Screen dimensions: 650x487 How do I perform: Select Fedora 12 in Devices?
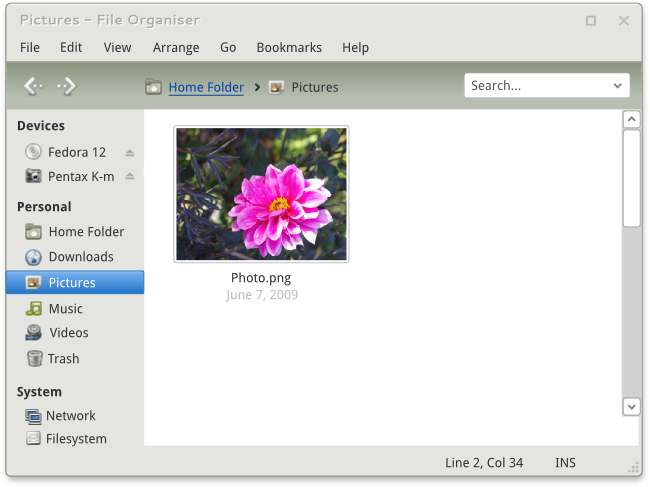click(x=77, y=152)
